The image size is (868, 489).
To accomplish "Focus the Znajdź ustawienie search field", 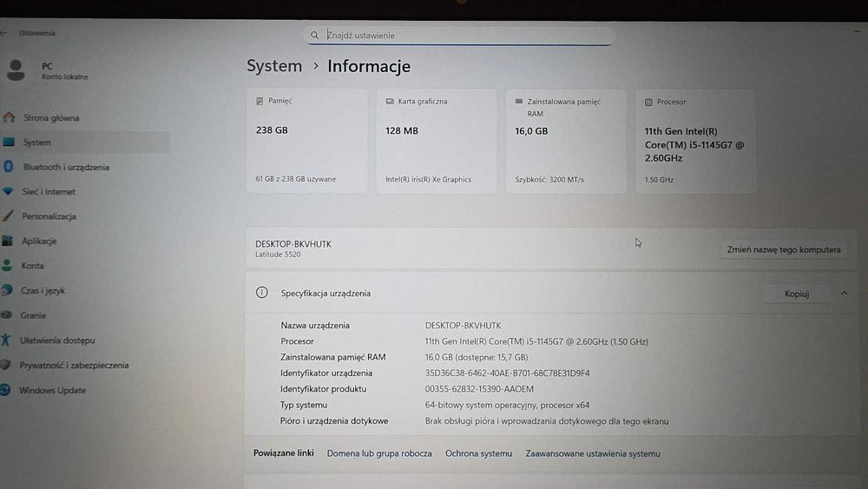I will pos(459,36).
